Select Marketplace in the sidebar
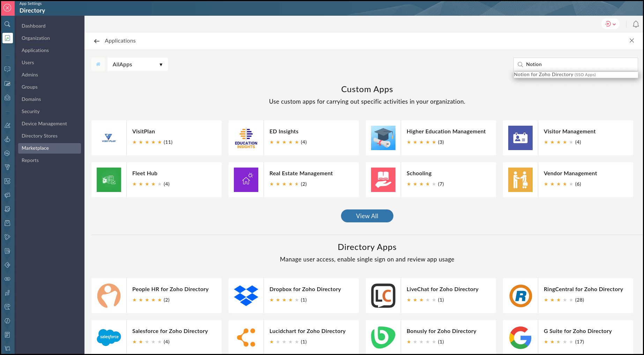This screenshot has height=355, width=644. click(50, 148)
